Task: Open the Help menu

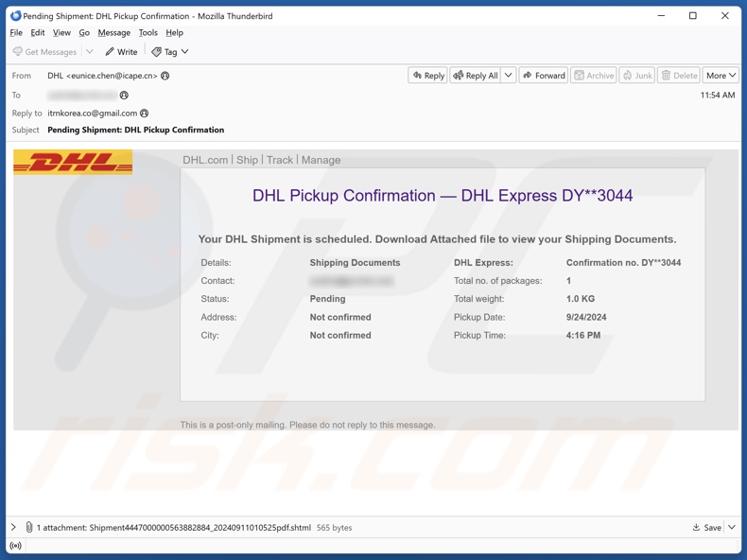Action: (x=174, y=32)
